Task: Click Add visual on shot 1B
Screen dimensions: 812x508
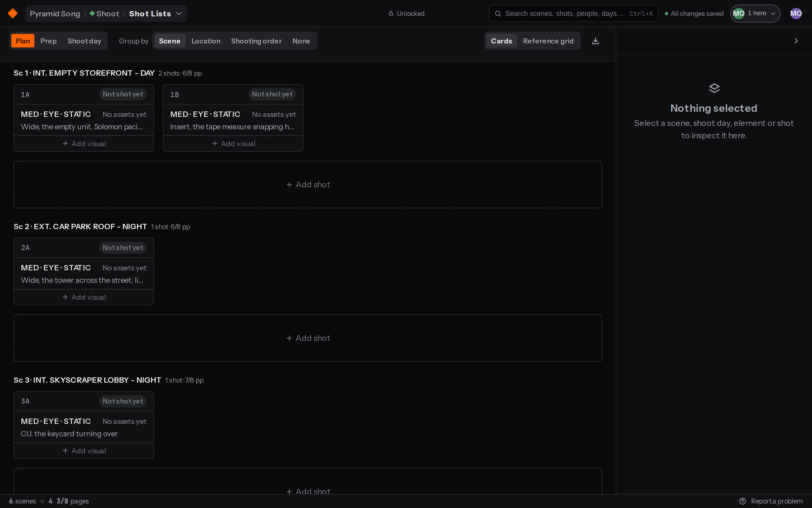Action: click(x=233, y=143)
